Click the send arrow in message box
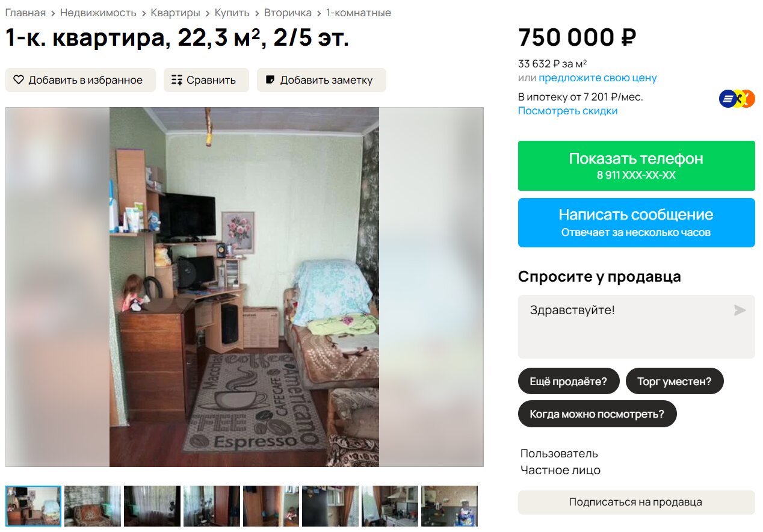 click(x=740, y=311)
